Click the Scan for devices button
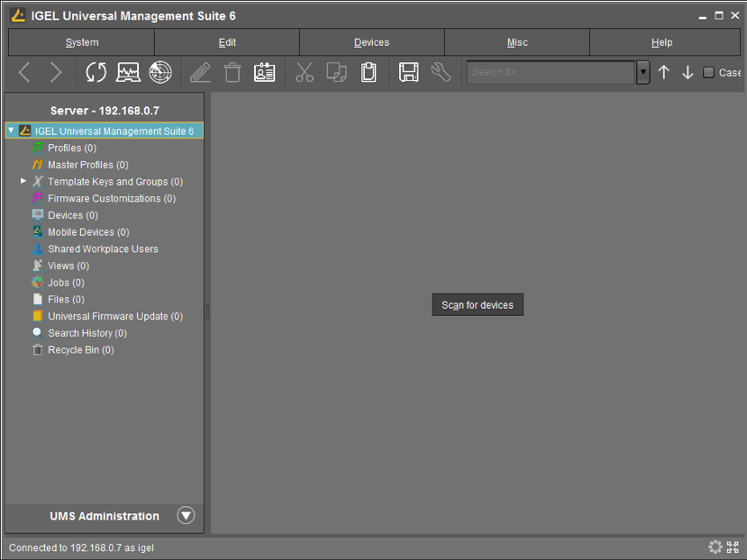 [x=478, y=304]
